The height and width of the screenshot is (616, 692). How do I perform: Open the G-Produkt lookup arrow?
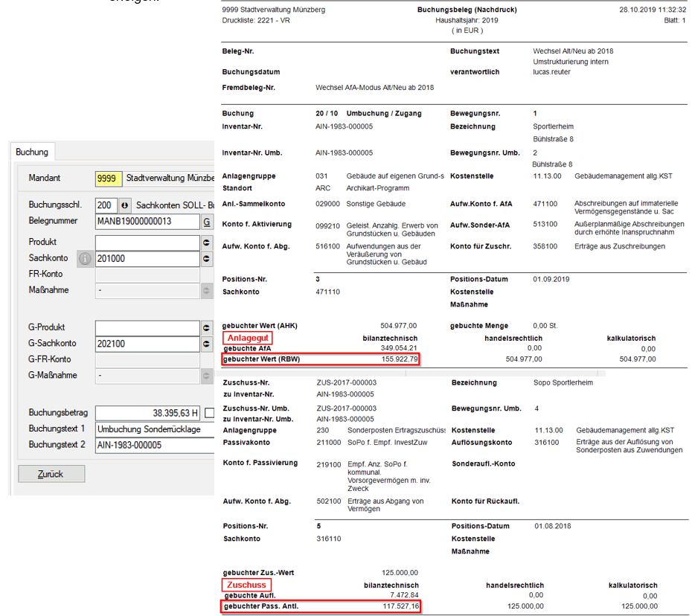(x=206, y=327)
